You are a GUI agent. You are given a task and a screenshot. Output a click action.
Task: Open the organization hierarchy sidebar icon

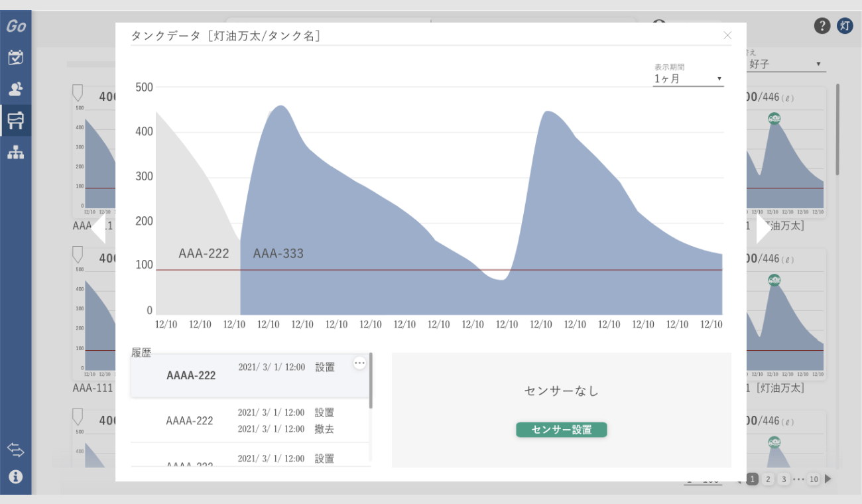(x=16, y=152)
